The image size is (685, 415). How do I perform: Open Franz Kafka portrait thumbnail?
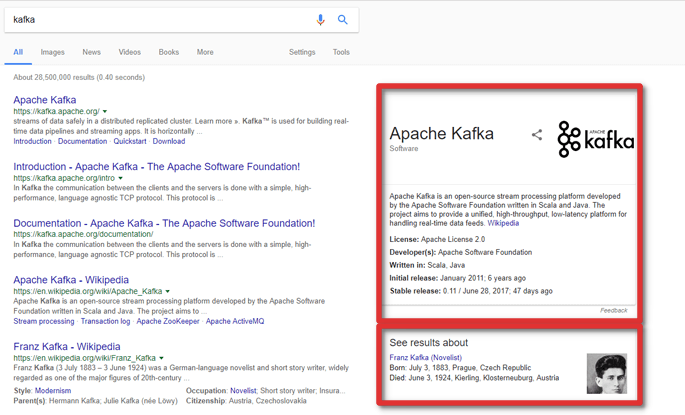click(607, 374)
